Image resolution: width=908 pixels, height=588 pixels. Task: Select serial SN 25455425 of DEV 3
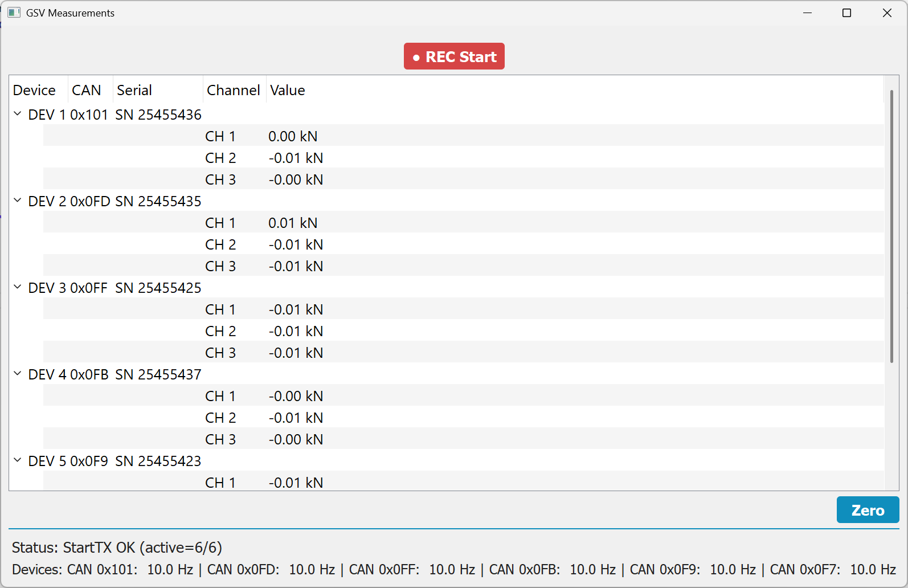coord(158,288)
